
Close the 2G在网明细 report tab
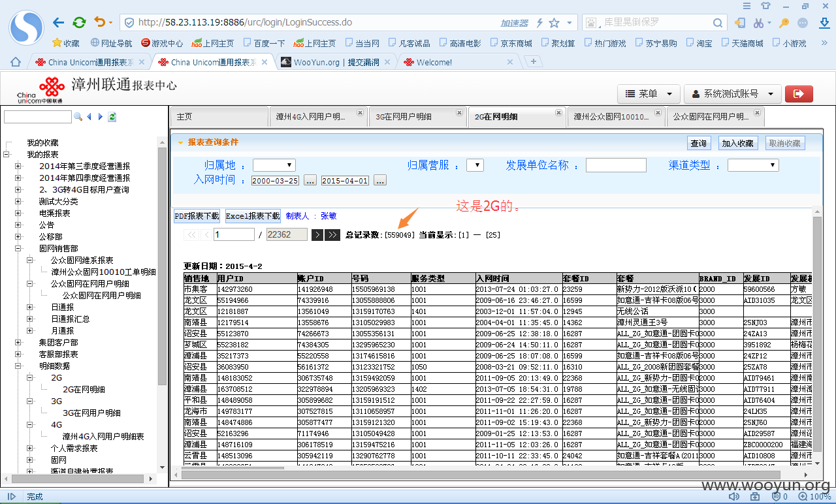pyautogui.click(x=558, y=112)
